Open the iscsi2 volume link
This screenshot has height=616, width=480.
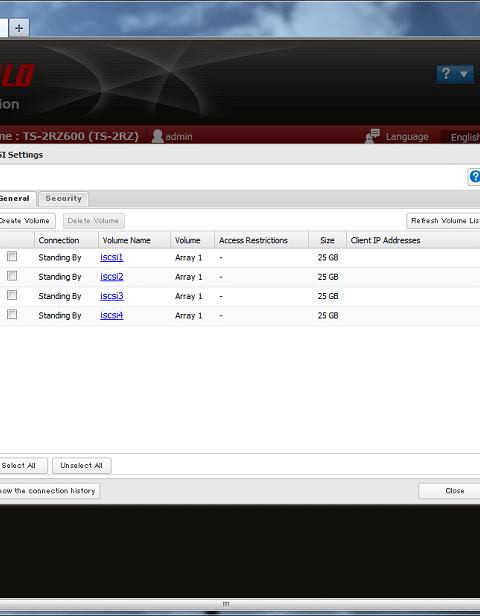coord(112,277)
